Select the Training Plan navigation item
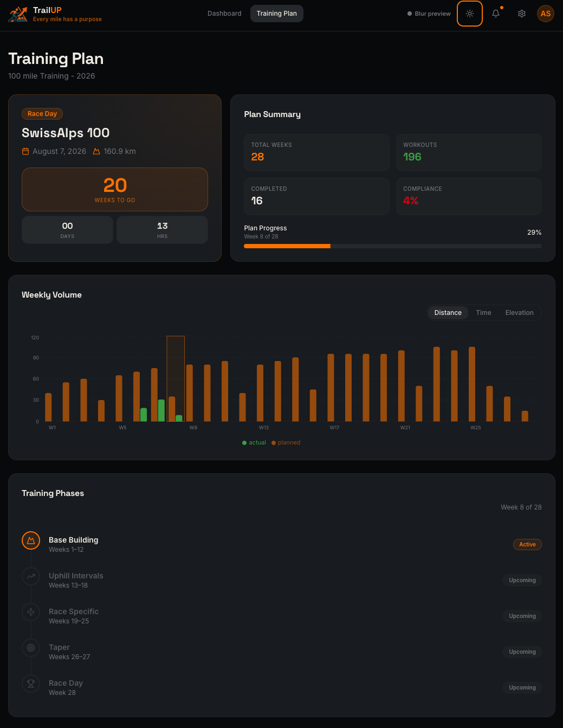 point(276,14)
